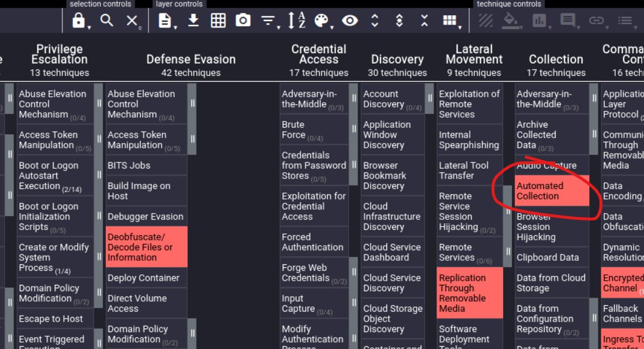Open the filters menu
This screenshot has width=644, height=349.
pos(268,20)
